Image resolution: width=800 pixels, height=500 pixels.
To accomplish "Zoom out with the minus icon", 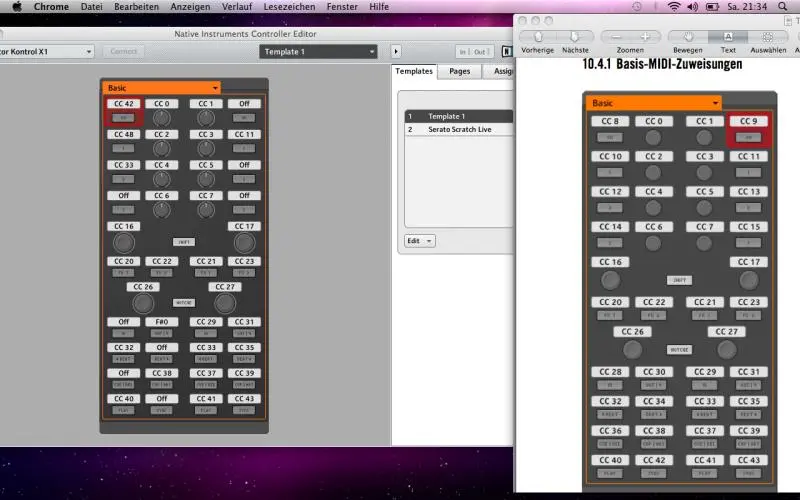I will pyautogui.click(x=617, y=36).
